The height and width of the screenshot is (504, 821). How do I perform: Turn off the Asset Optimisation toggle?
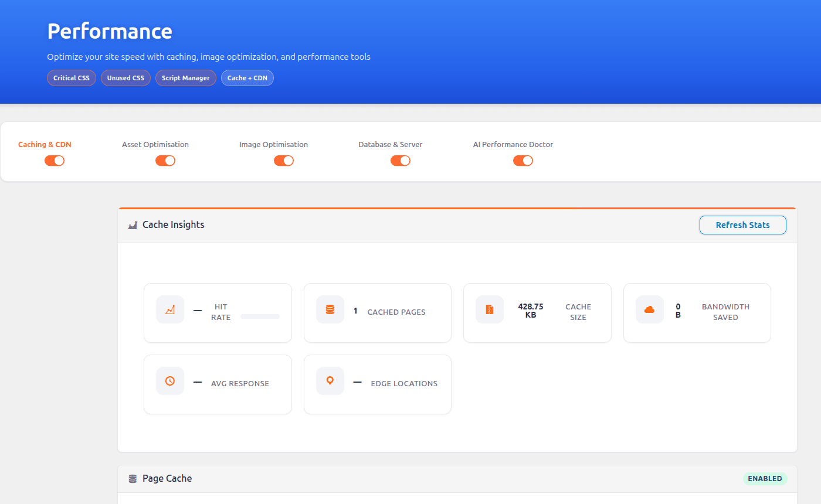click(x=165, y=160)
